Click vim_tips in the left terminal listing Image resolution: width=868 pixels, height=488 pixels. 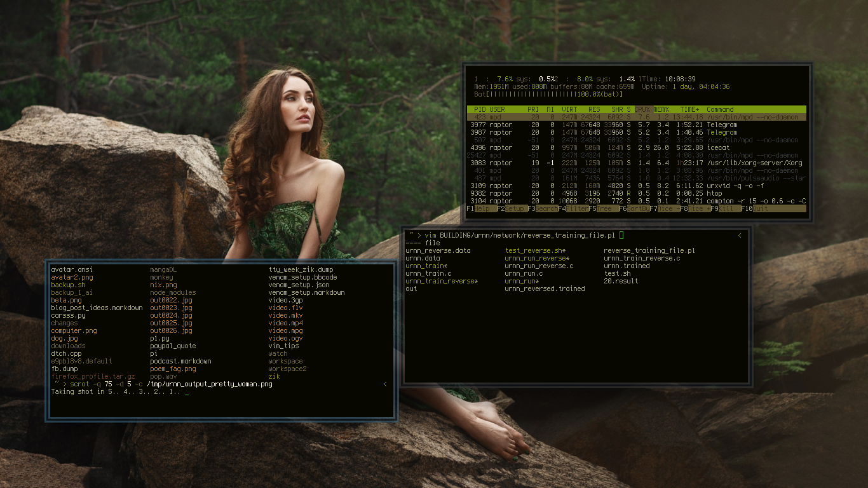(283, 346)
